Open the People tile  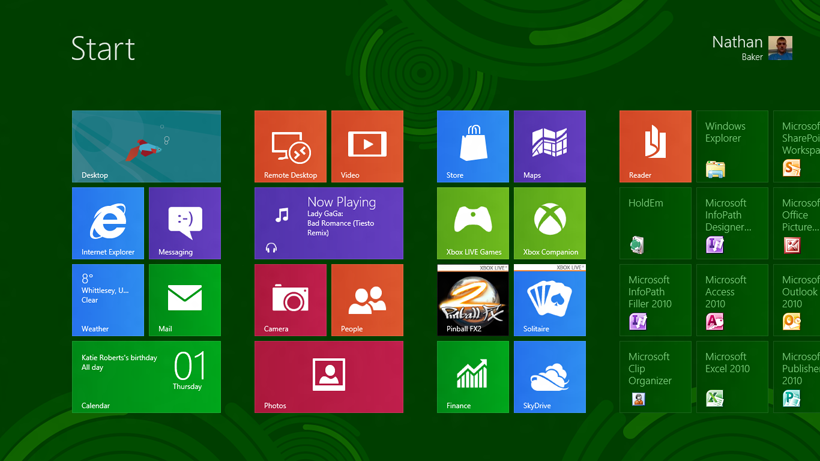(x=367, y=300)
